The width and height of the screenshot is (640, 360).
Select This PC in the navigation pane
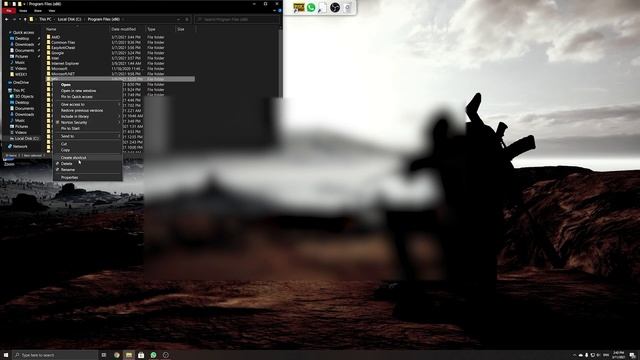coord(19,91)
